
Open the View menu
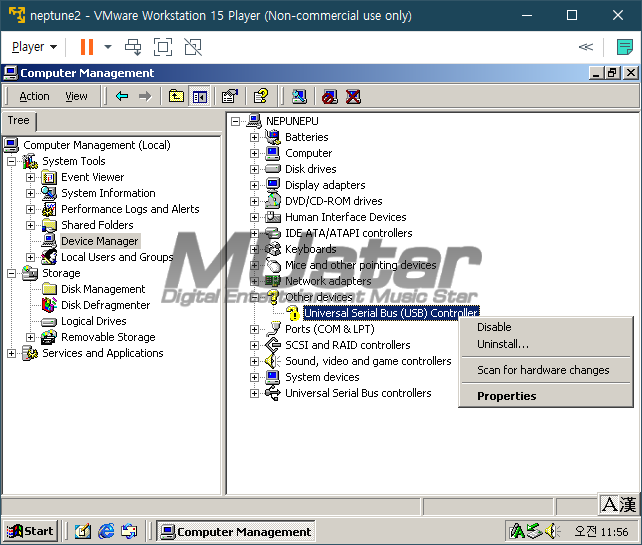click(76, 97)
